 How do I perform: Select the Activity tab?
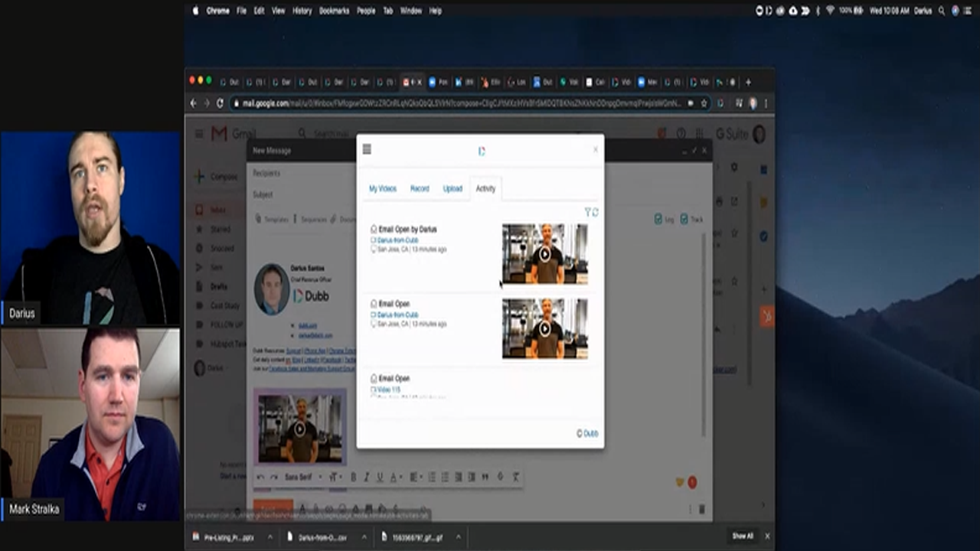485,188
